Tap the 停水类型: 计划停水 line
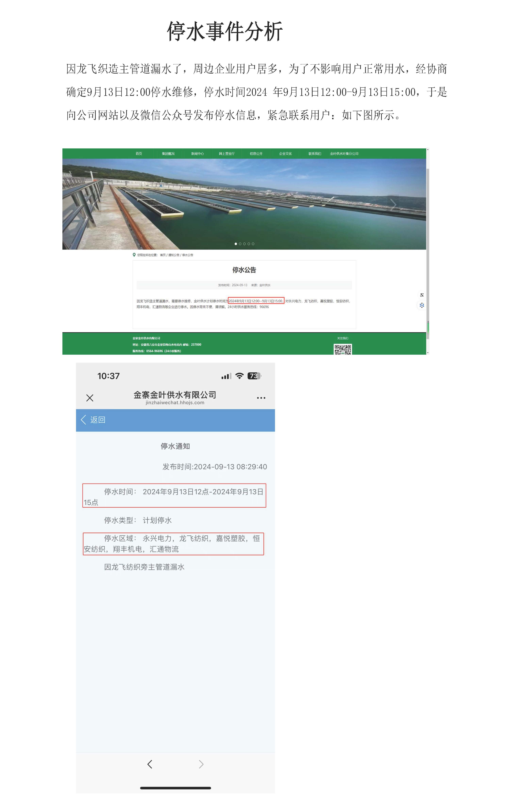 click(x=138, y=520)
